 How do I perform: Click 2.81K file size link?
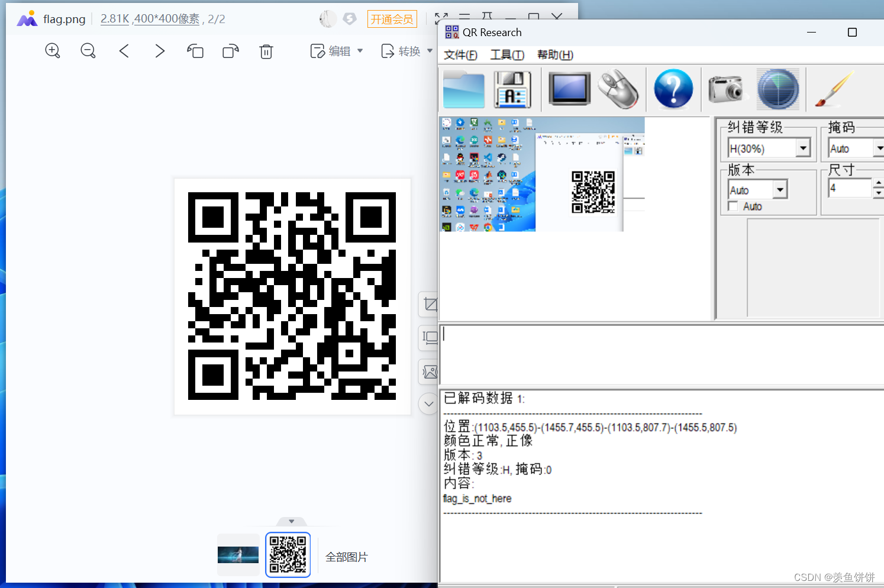click(x=115, y=19)
